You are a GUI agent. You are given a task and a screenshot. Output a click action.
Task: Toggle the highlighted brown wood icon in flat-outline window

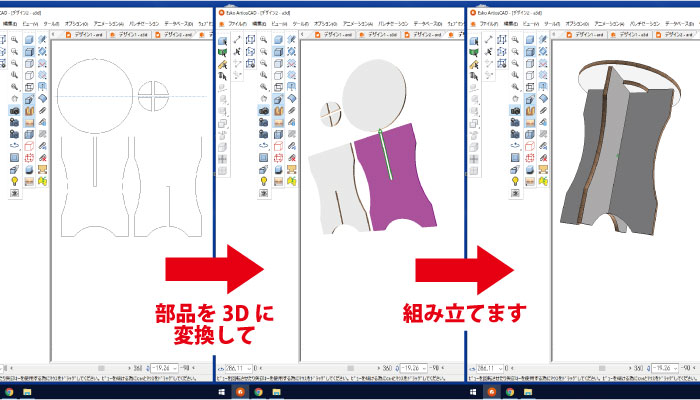(x=29, y=110)
